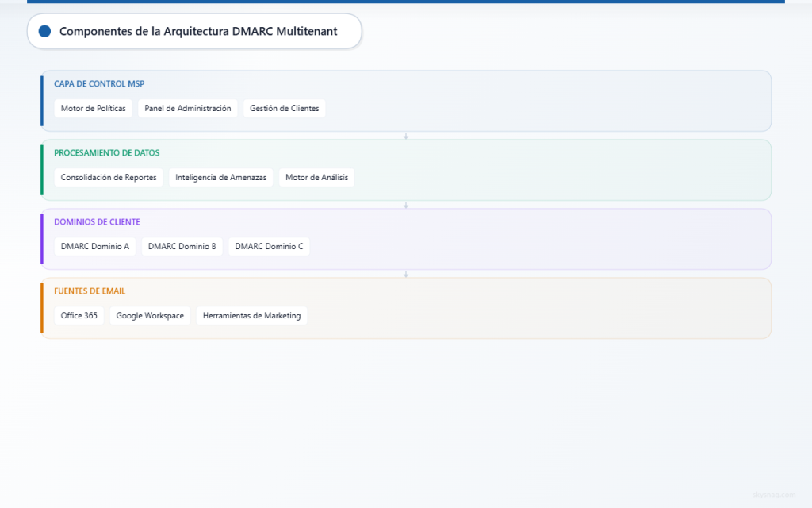Select the Motor de Políticas component

tap(93, 108)
